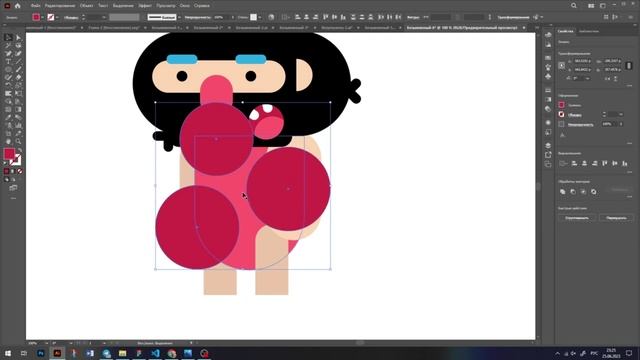The image size is (640, 360).
Task: Click the Fill color swatch in toolbar
Action: click(9, 154)
